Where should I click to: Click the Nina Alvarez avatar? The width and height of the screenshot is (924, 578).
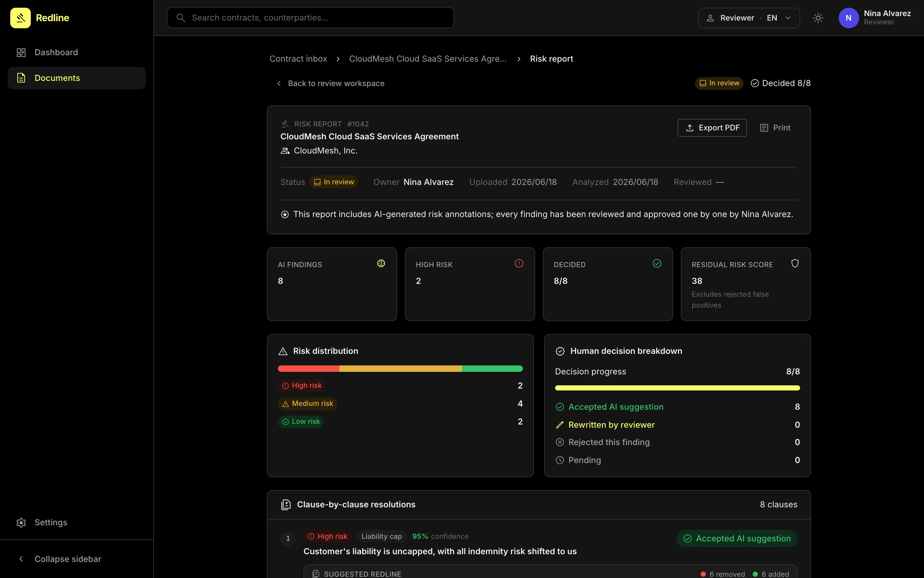pyautogui.click(x=848, y=18)
